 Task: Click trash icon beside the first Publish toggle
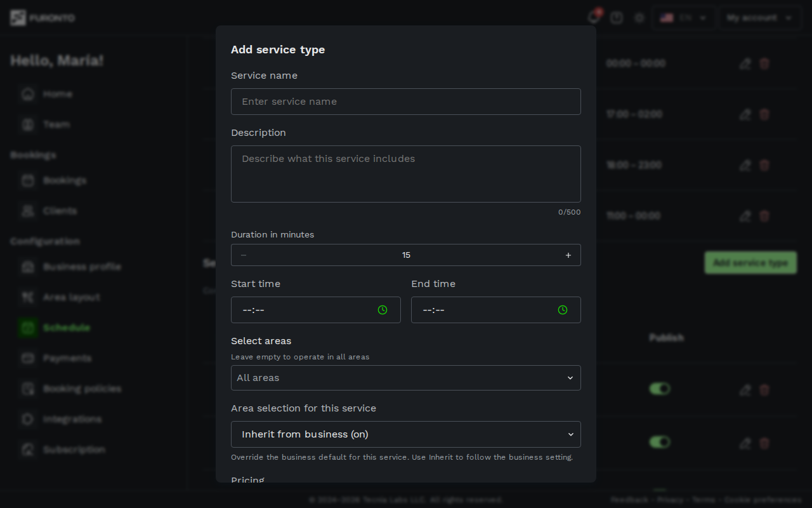pyautogui.click(x=764, y=390)
